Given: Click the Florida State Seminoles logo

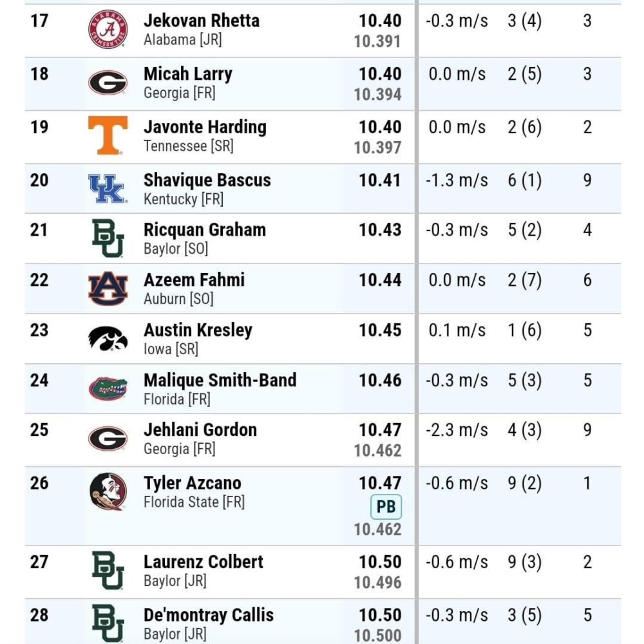Looking at the screenshot, I should coord(108,491).
